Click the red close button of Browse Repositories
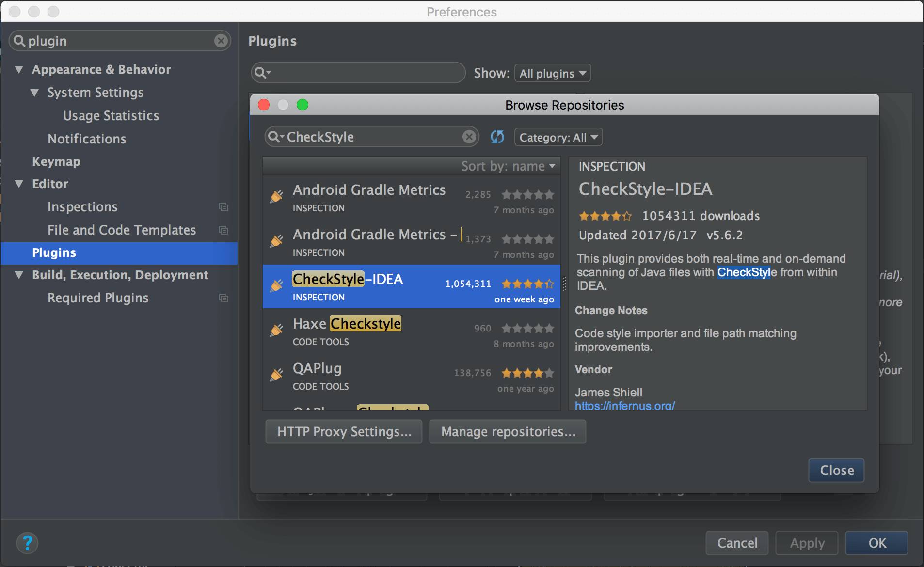The width and height of the screenshot is (924, 567). tap(264, 105)
